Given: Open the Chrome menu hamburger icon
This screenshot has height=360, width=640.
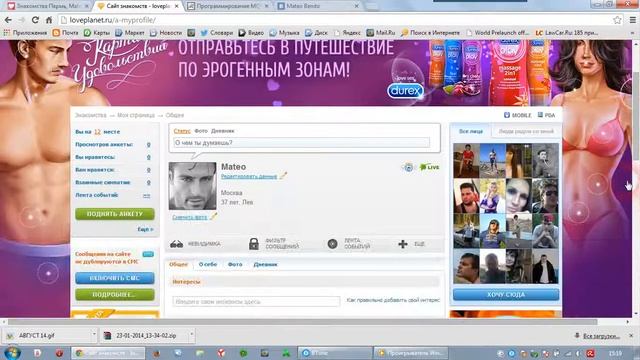Looking at the screenshot, I should pyautogui.click(x=632, y=20).
